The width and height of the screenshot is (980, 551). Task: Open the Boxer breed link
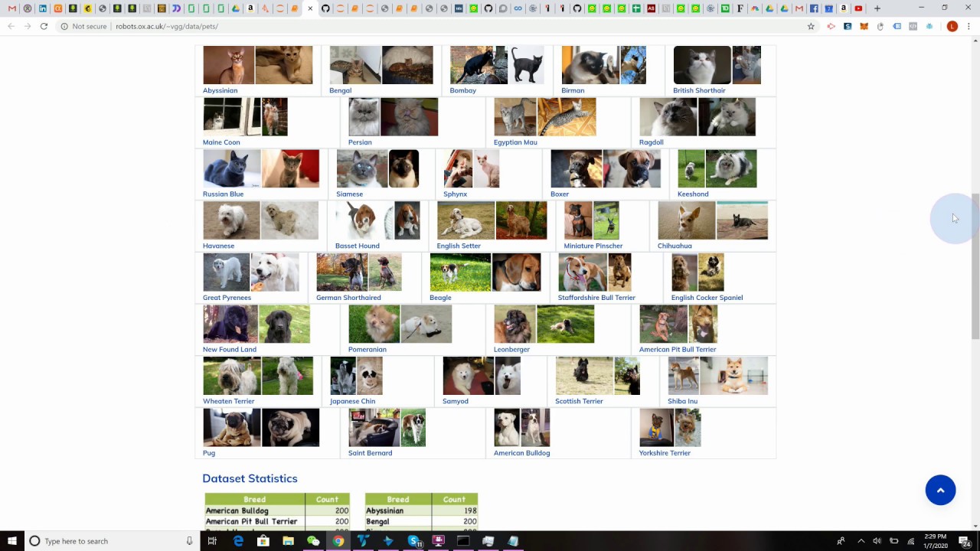[x=560, y=194]
